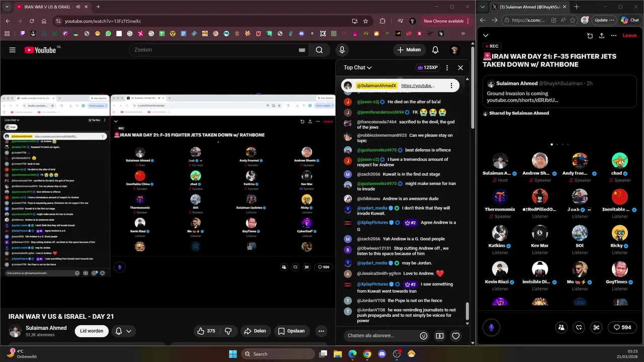The height and width of the screenshot is (362, 644).
Task: Click the YouTube logo home link
Action: [40, 50]
